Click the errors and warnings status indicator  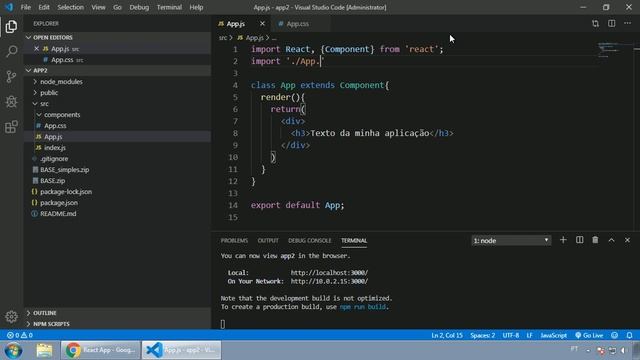point(20,335)
